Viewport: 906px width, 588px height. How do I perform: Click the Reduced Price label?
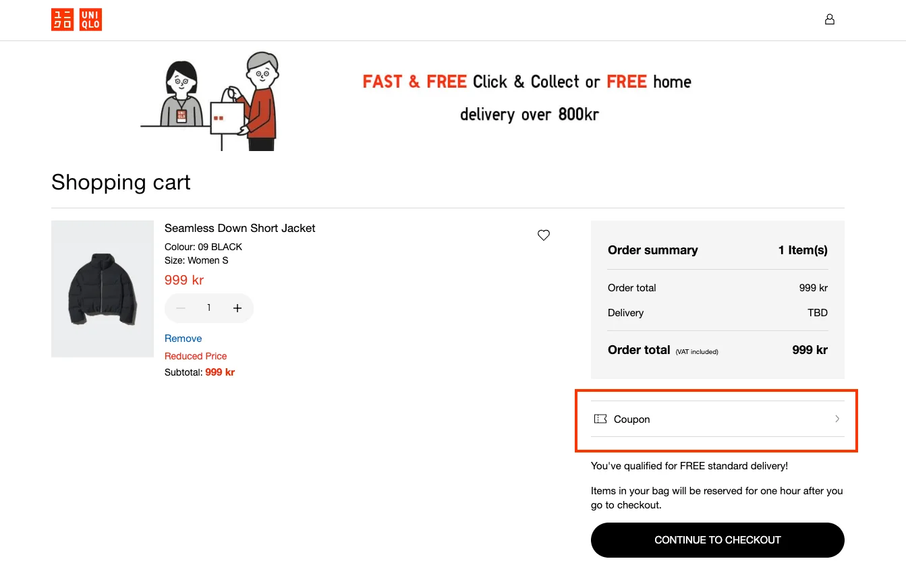196,356
